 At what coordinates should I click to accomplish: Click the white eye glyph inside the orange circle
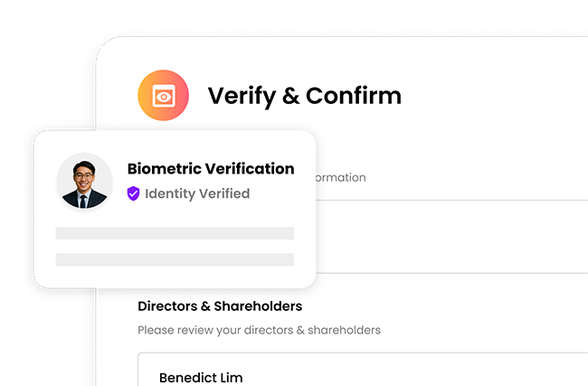[164, 97]
